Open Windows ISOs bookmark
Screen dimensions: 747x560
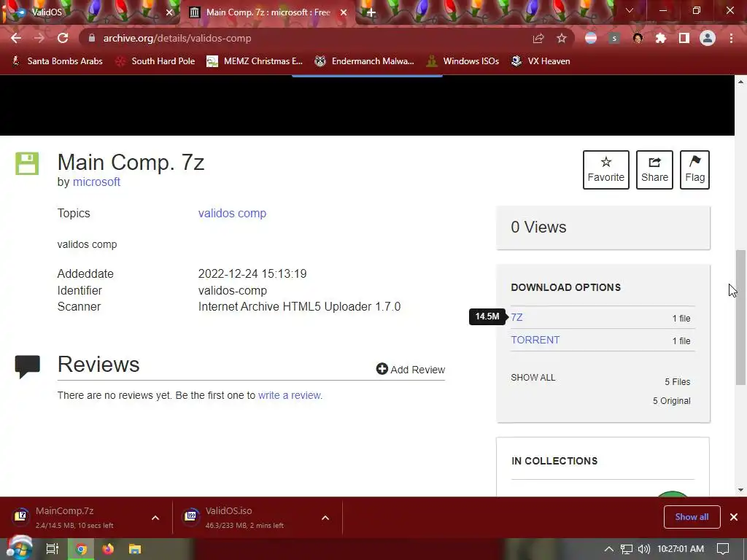463,61
